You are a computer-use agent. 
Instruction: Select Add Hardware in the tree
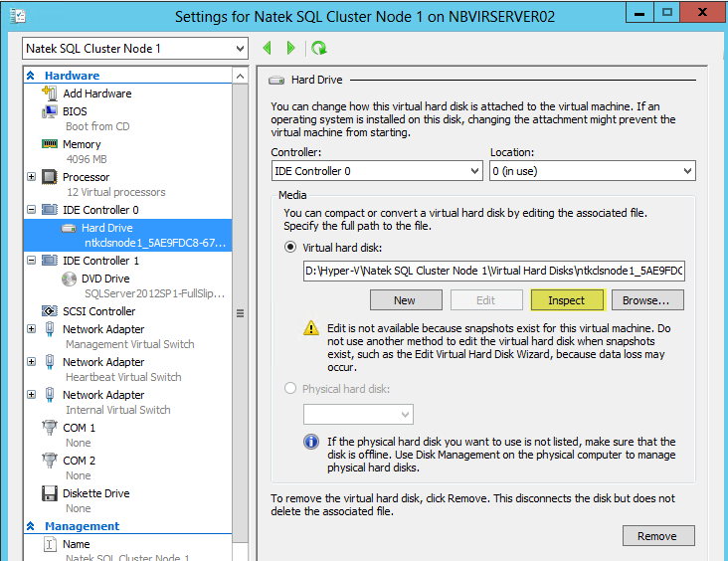point(97,93)
